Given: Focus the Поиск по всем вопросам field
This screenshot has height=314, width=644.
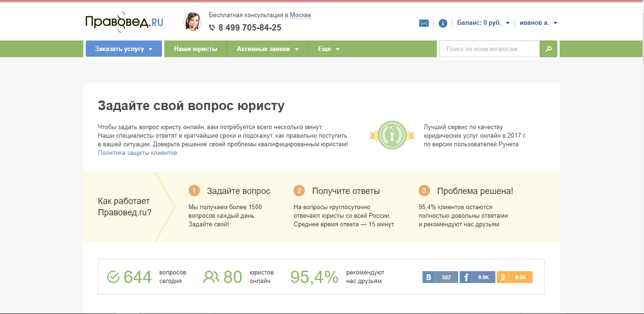Looking at the screenshot, I should (489, 49).
